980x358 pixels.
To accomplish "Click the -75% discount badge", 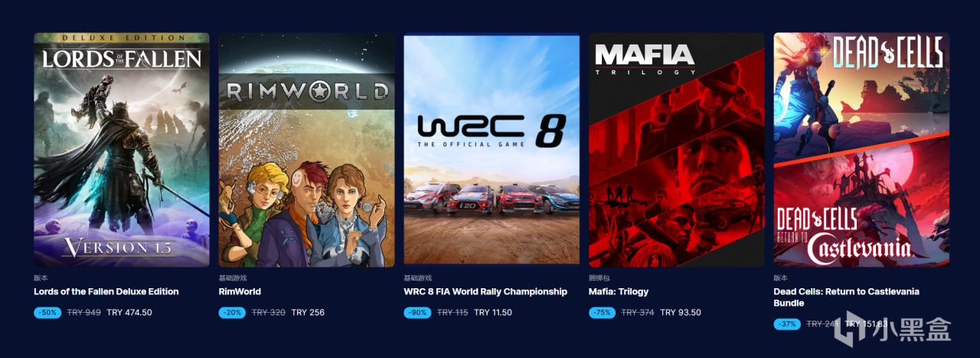I will [x=603, y=313].
